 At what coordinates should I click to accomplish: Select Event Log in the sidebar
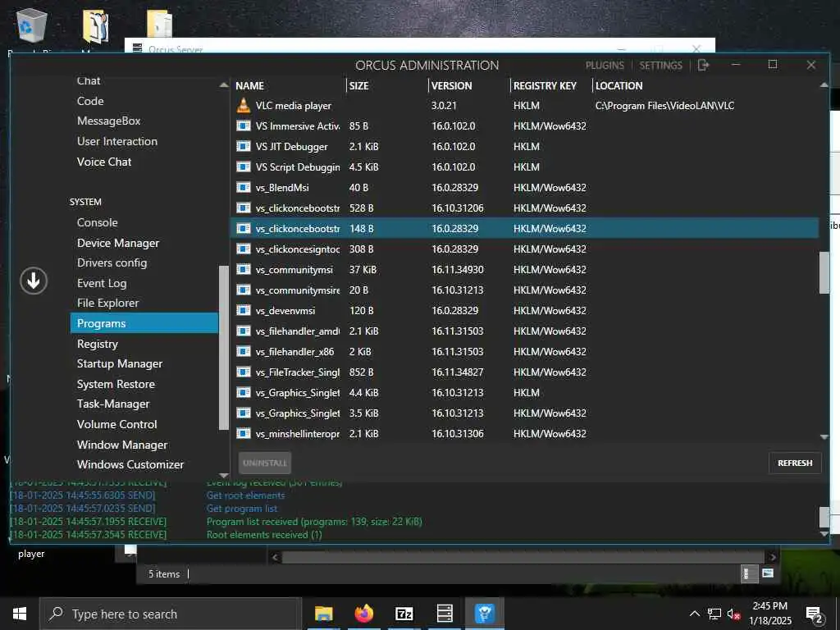(x=102, y=283)
